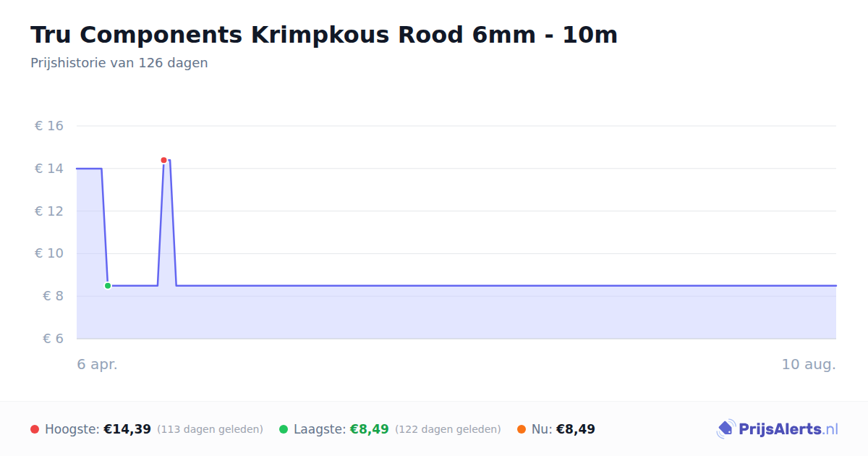This screenshot has width=868, height=456.
Task: Click the 'Prijshistorie van 126 dagen' subtitle
Action: [x=119, y=63]
